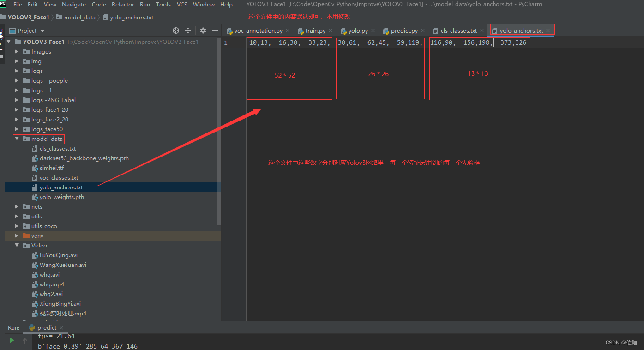Click face detection output line in console
The width and height of the screenshot is (644, 350).
point(88,346)
